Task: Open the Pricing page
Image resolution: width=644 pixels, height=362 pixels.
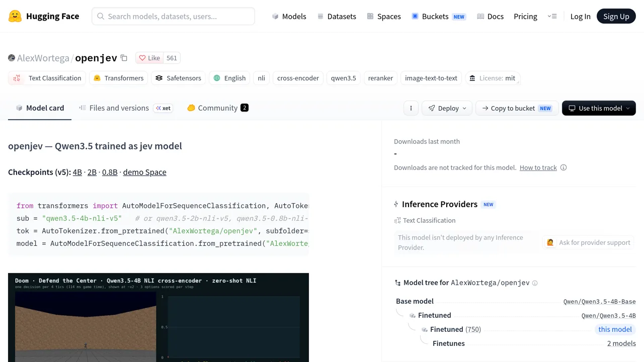Action: tap(525, 16)
